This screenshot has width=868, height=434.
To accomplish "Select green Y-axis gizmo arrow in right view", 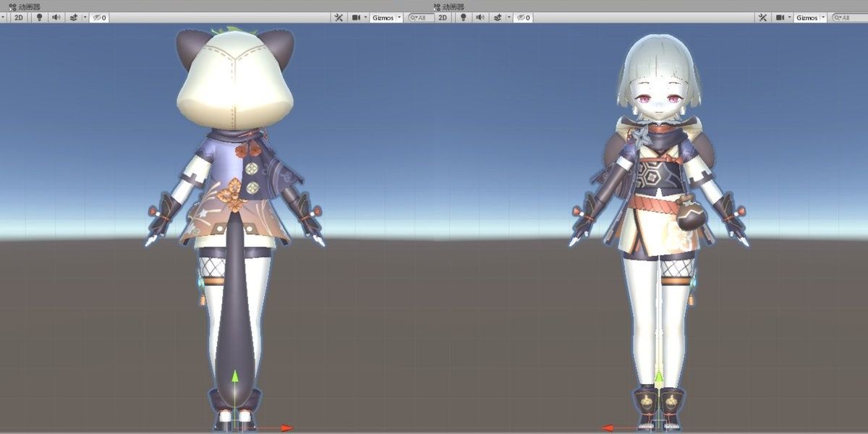I will coord(658,377).
